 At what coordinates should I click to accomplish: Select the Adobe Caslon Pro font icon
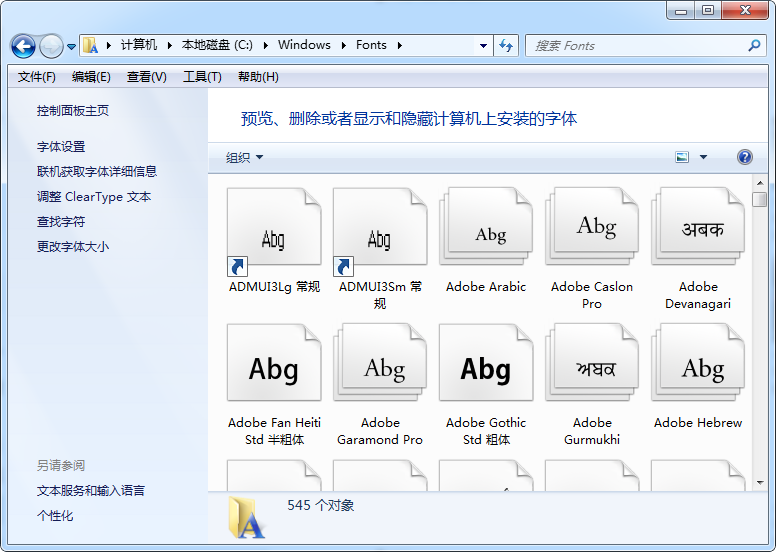592,225
